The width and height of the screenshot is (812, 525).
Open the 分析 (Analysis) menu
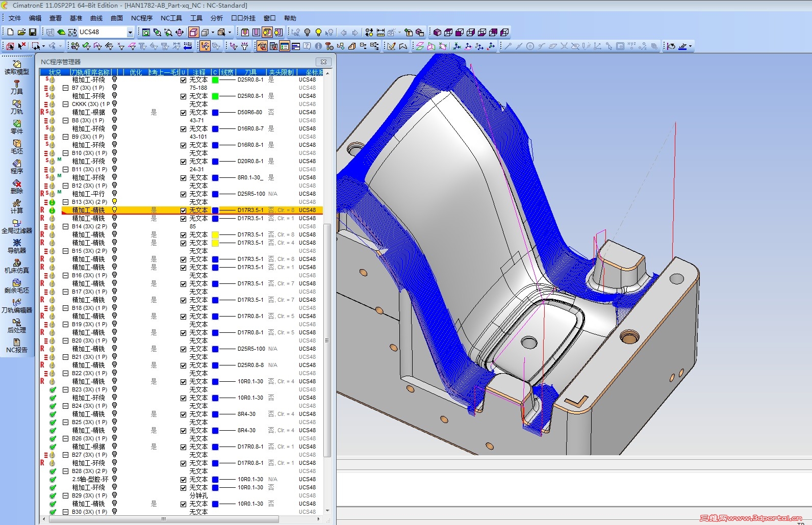click(x=217, y=18)
